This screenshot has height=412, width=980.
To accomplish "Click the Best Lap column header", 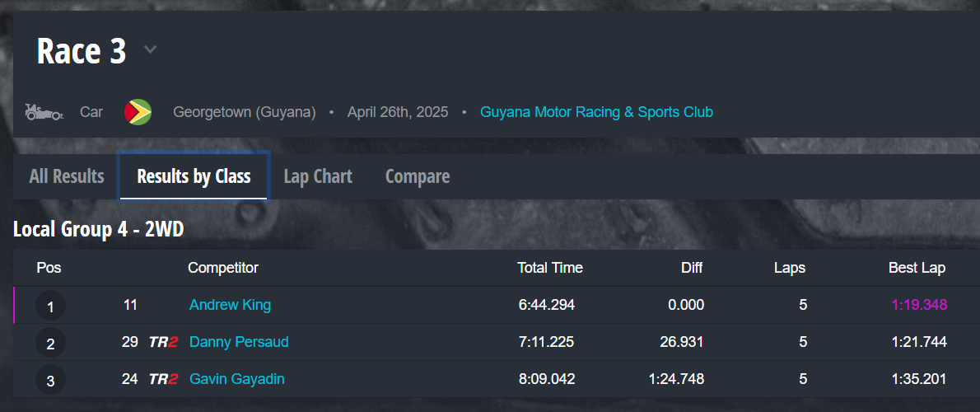I will coord(917,268).
